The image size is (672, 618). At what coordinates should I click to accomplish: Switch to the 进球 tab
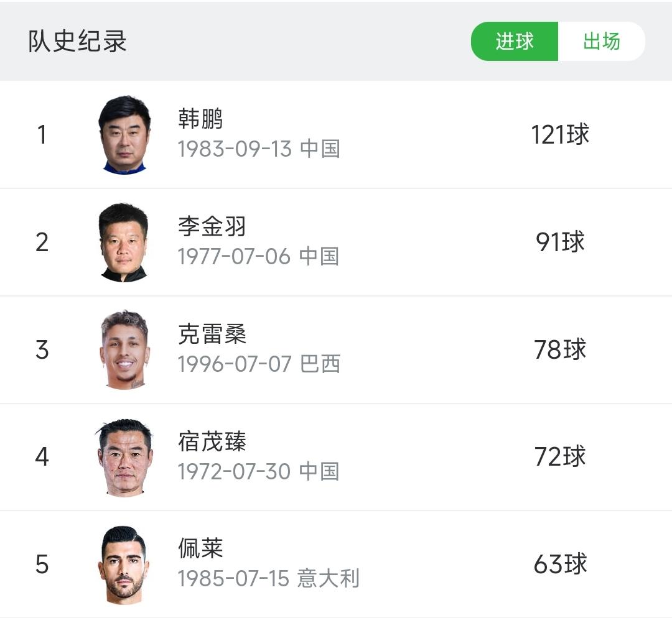515,42
